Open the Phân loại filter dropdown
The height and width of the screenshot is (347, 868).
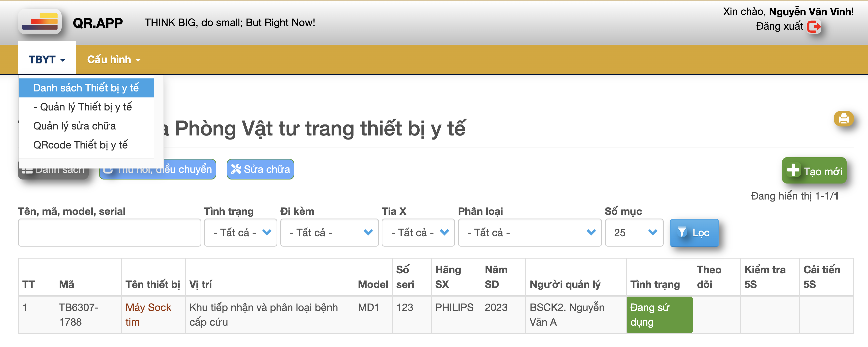click(529, 233)
